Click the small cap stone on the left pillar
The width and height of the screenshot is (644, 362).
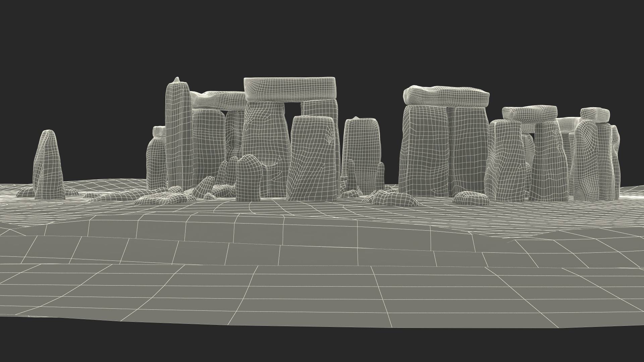[x=159, y=131]
